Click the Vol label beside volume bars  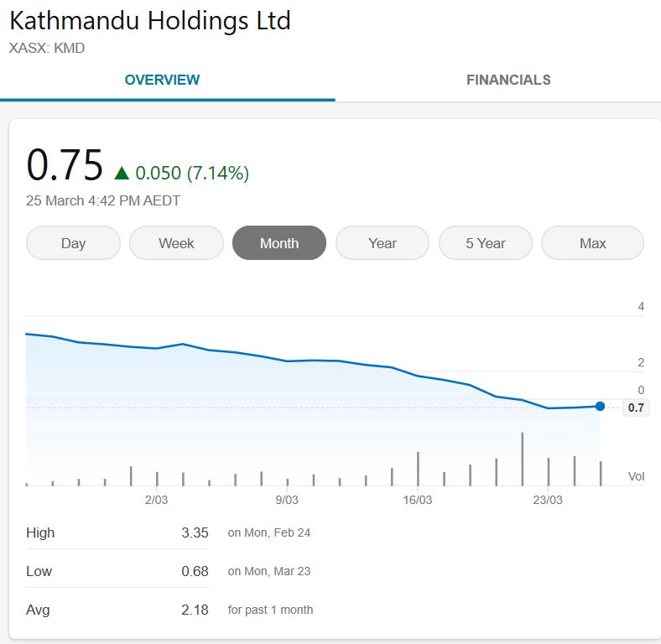(636, 476)
